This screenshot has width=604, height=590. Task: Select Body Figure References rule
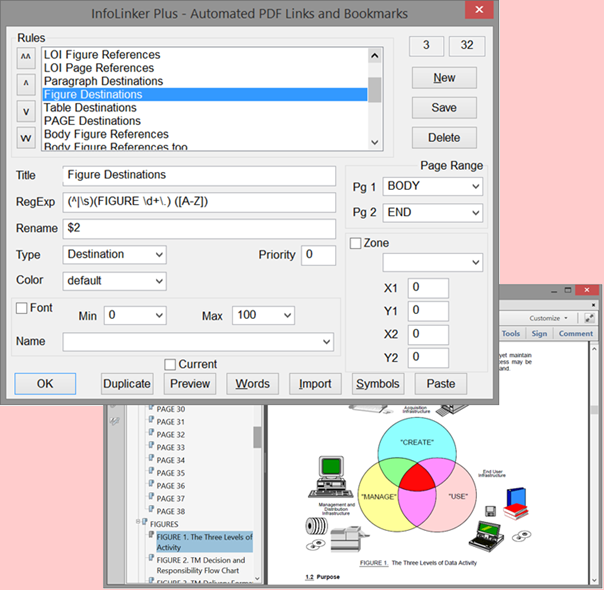205,134
